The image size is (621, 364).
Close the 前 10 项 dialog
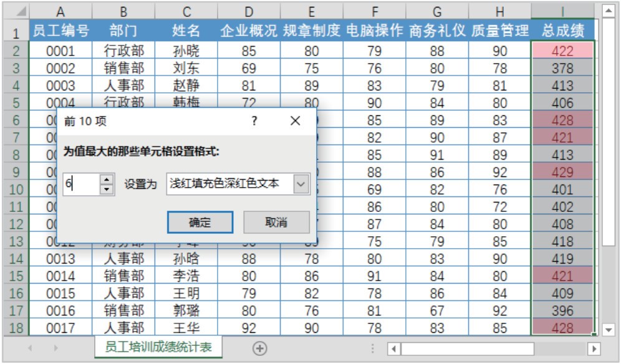coord(296,121)
